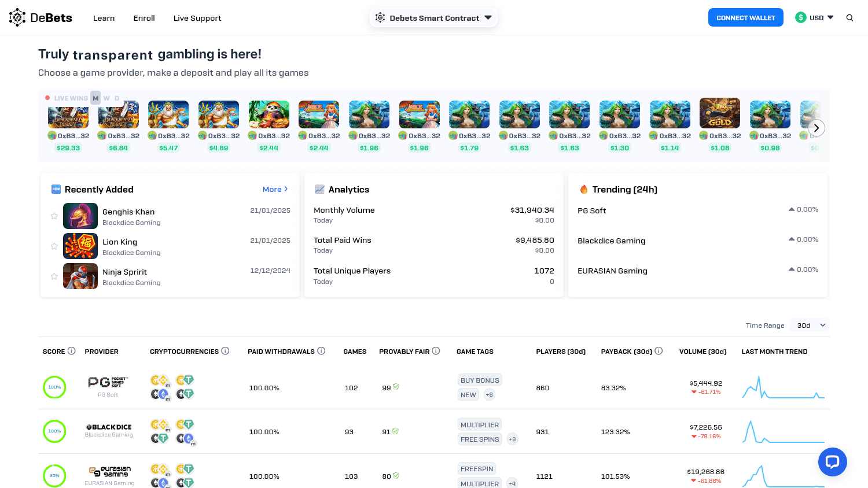
Task: Toggle the favorite star for Genghis Khan
Action: coord(54,216)
